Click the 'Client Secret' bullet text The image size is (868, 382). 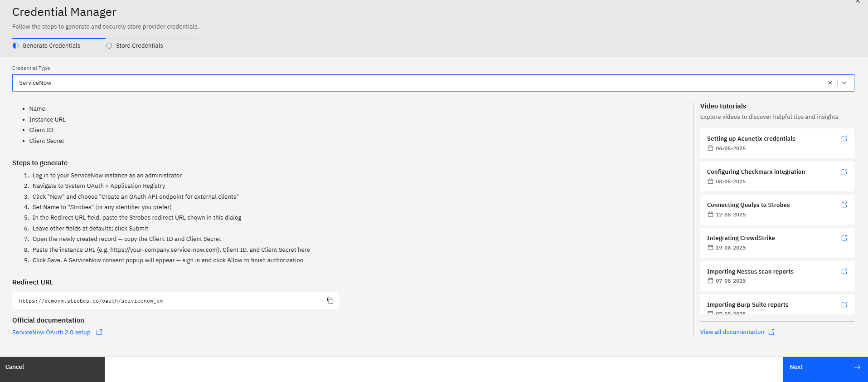click(47, 141)
